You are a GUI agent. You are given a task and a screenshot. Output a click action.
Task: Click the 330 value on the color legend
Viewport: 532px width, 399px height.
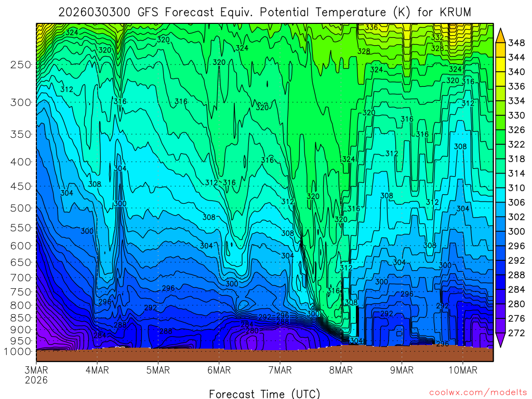[x=516, y=115]
